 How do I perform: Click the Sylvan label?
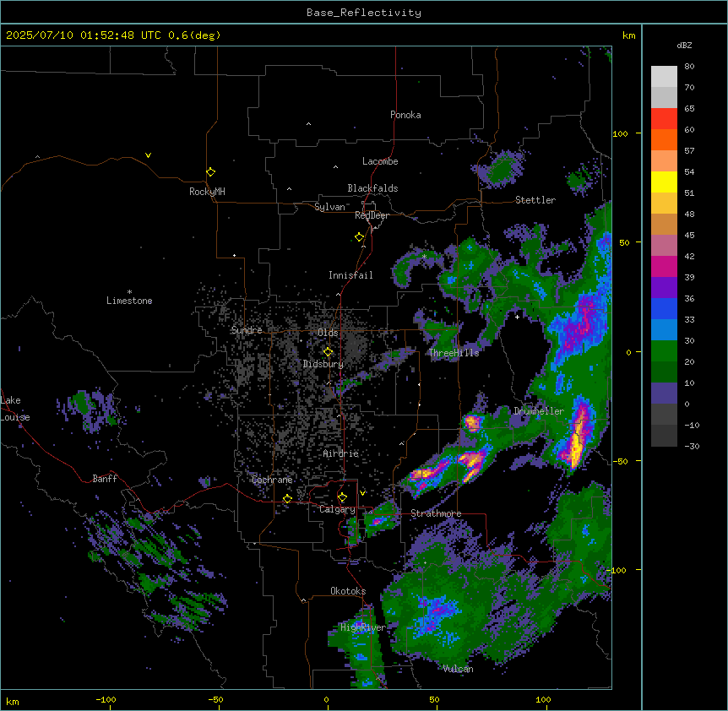point(329,207)
